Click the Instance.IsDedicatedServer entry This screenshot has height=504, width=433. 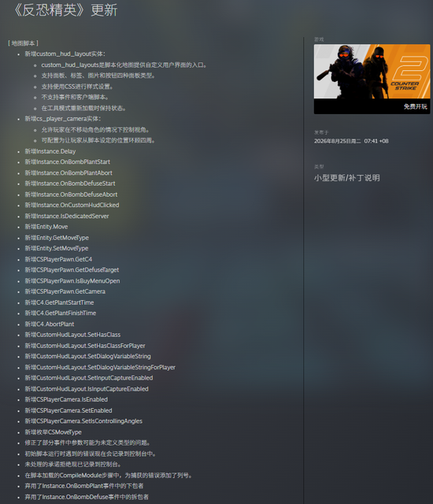[x=67, y=216]
